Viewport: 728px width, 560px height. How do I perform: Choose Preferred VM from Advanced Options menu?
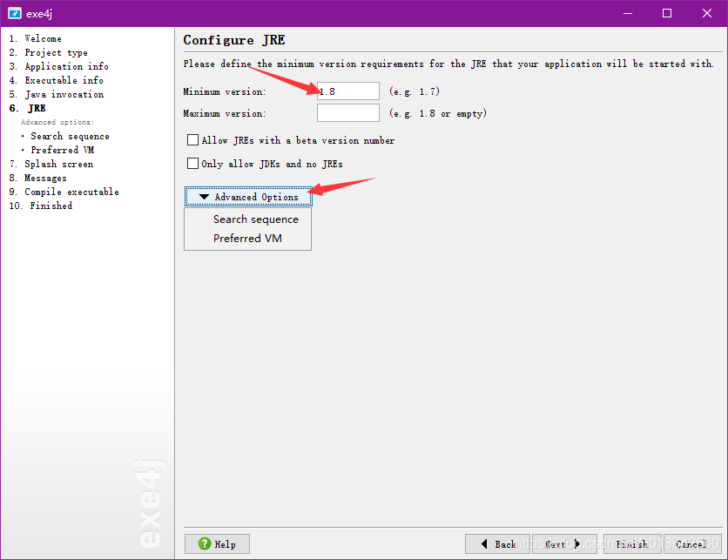point(247,239)
